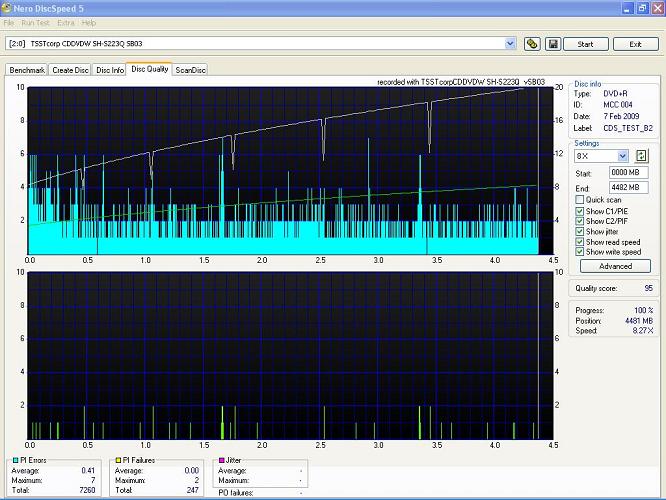
Task: Click the Nero DiscSpeed title bar icon
Action: pyautogui.click(x=8, y=7)
